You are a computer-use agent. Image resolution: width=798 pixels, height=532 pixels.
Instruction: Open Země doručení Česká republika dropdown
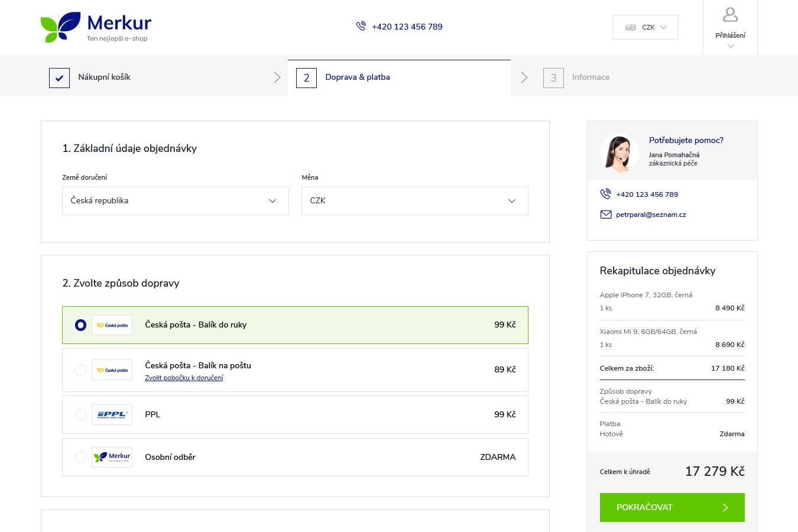tap(176, 201)
